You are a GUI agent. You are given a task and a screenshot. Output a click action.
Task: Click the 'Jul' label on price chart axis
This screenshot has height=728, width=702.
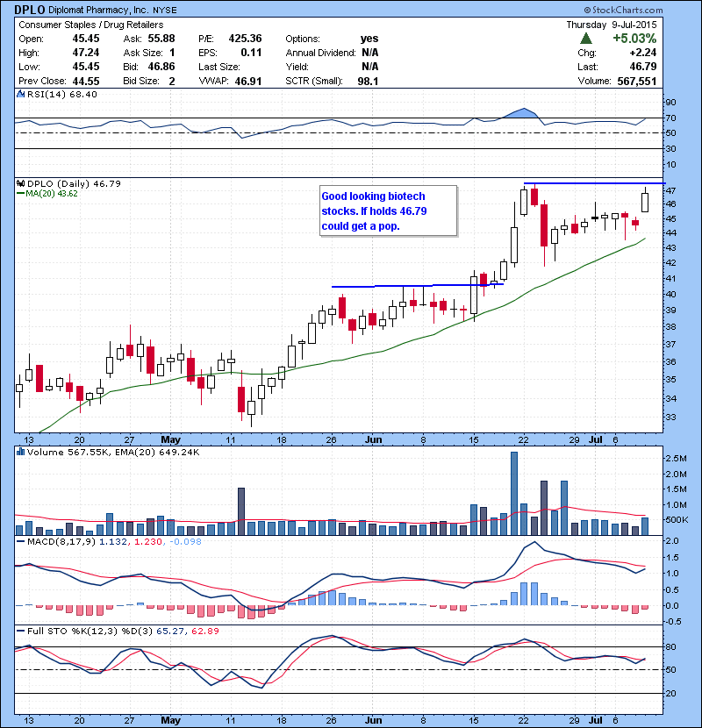click(x=596, y=439)
